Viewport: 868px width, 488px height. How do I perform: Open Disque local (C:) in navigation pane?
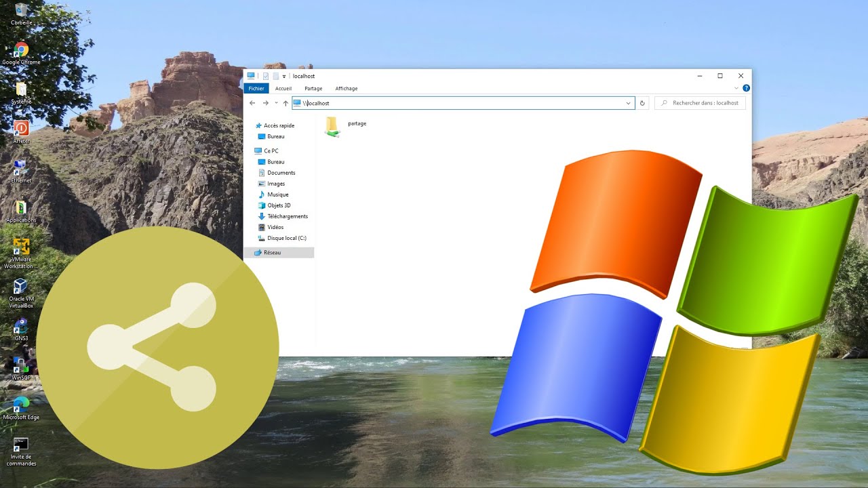pyautogui.click(x=282, y=238)
